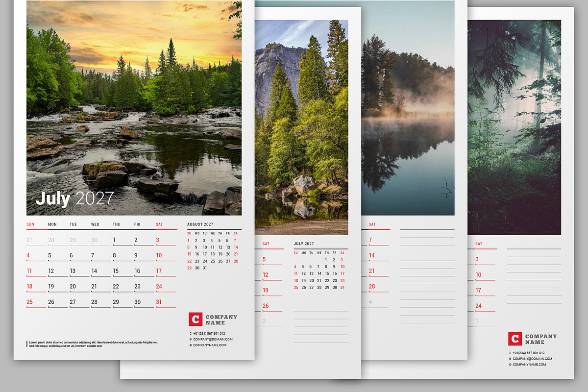This screenshot has width=588, height=392.
Task: Select red date 1 in the August 2027 mini calendar
Action: (189, 241)
